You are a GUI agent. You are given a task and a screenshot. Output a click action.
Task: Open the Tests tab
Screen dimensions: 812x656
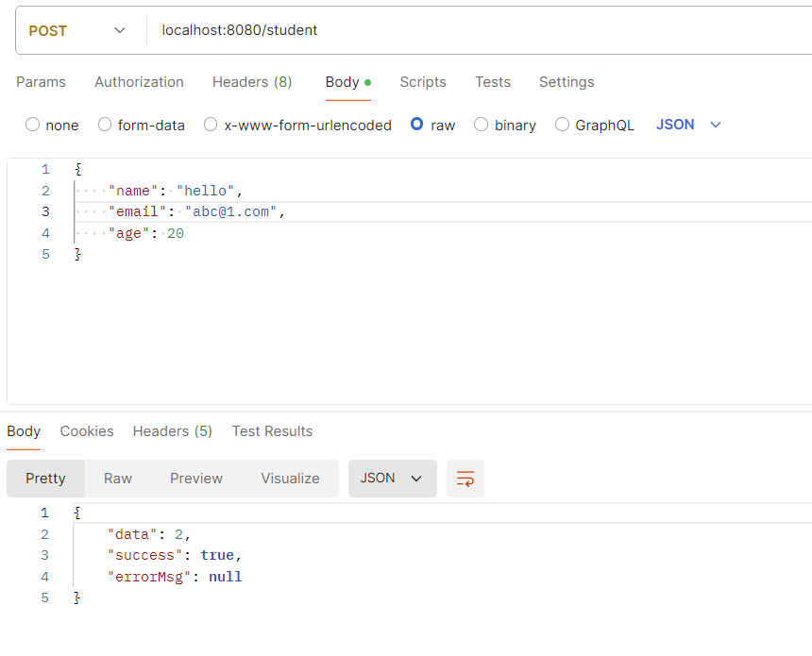pos(493,82)
